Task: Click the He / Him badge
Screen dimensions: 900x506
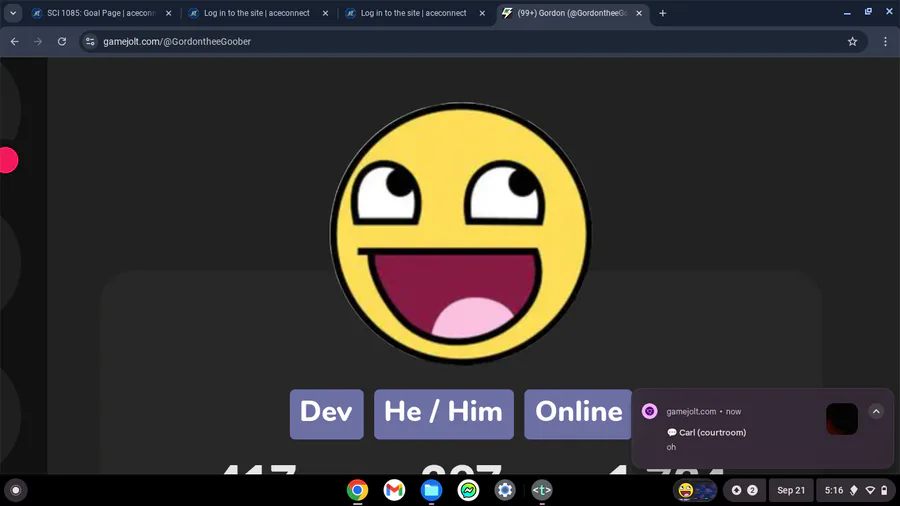Action: pos(444,414)
